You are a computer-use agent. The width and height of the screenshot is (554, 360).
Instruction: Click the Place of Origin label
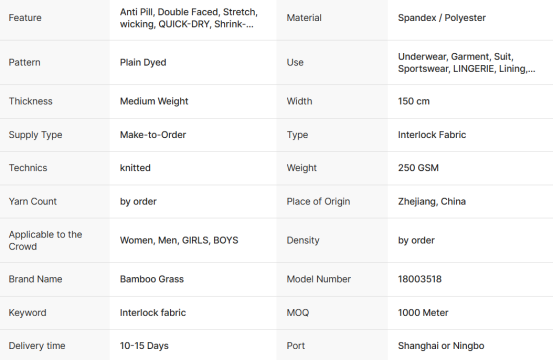318,202
